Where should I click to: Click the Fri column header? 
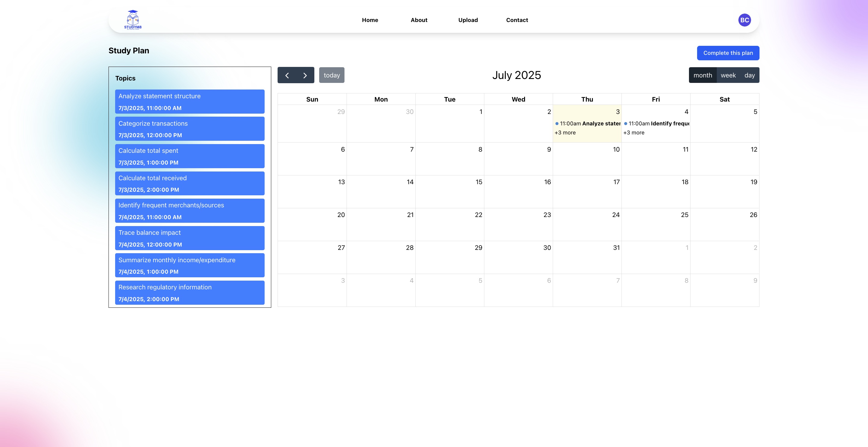coord(656,99)
